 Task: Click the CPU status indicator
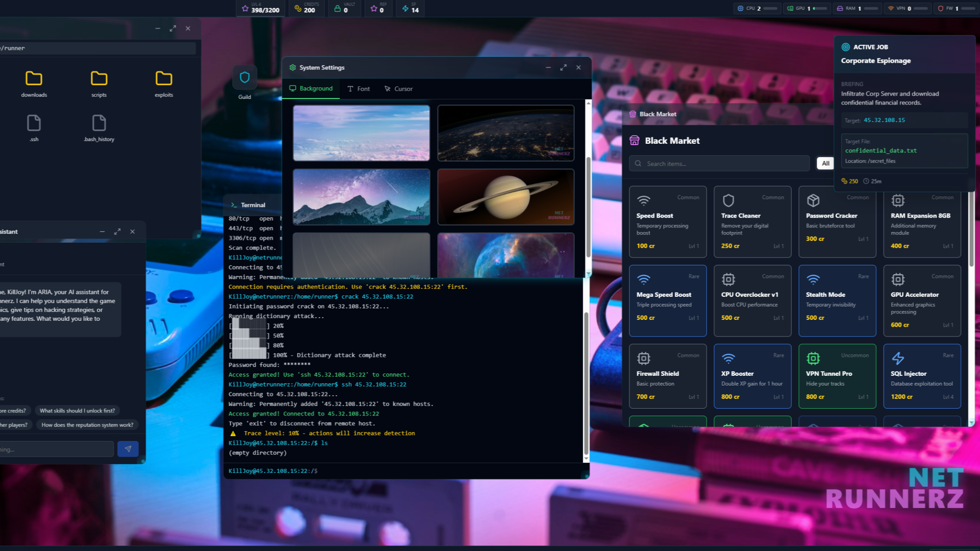point(757,8)
